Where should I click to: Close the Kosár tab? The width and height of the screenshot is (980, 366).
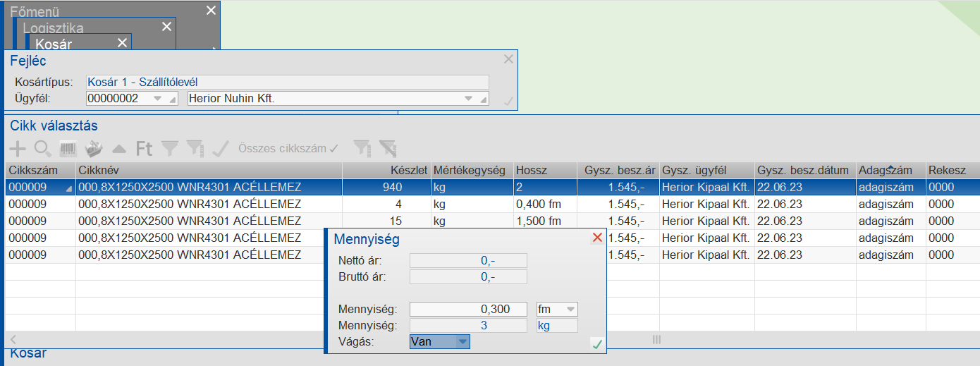[x=122, y=43]
